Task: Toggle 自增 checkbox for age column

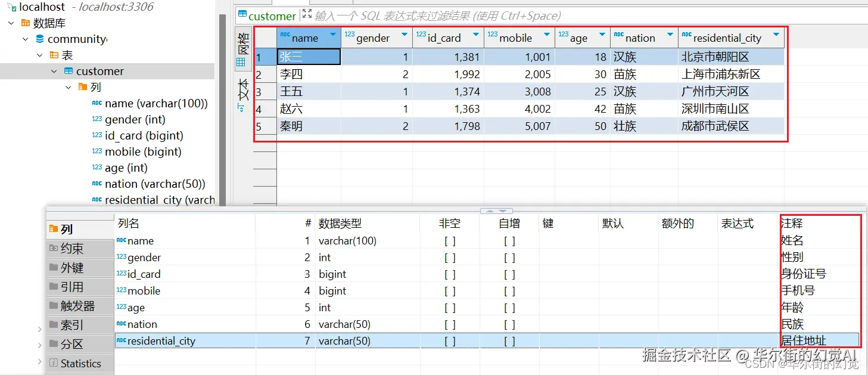Action: click(509, 308)
